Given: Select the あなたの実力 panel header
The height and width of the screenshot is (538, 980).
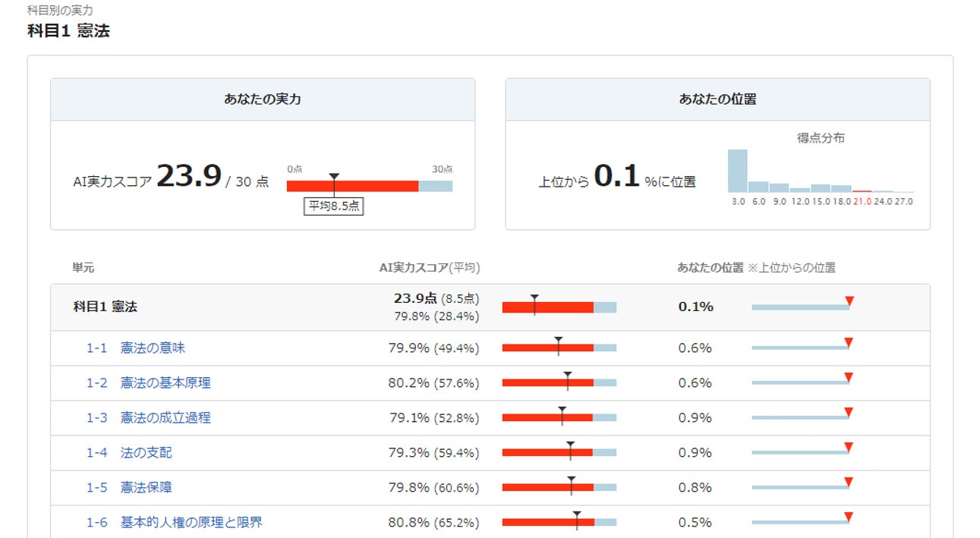Looking at the screenshot, I should 263,99.
